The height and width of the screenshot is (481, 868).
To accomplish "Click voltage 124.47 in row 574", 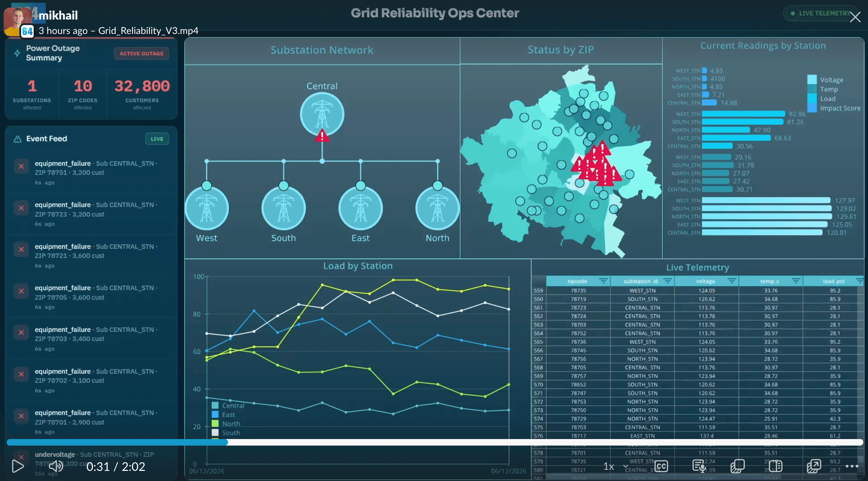I will [707, 419].
